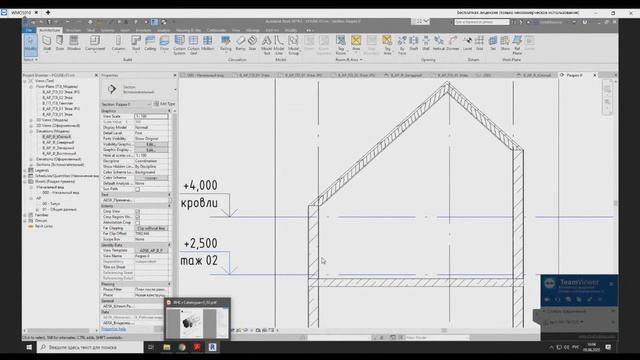Toggle the Crop View checkbox
The width and height of the screenshot is (640, 360).
(138, 211)
